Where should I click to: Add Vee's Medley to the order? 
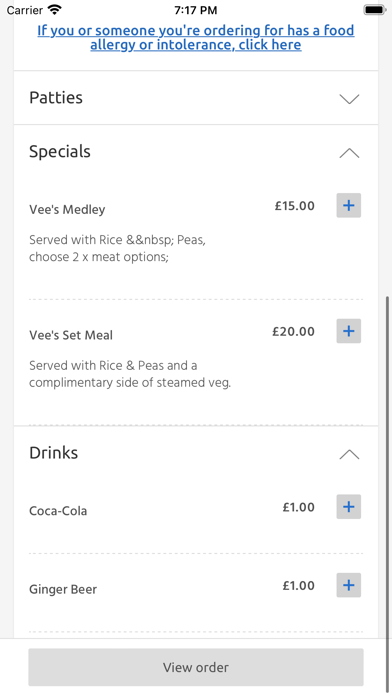348,206
